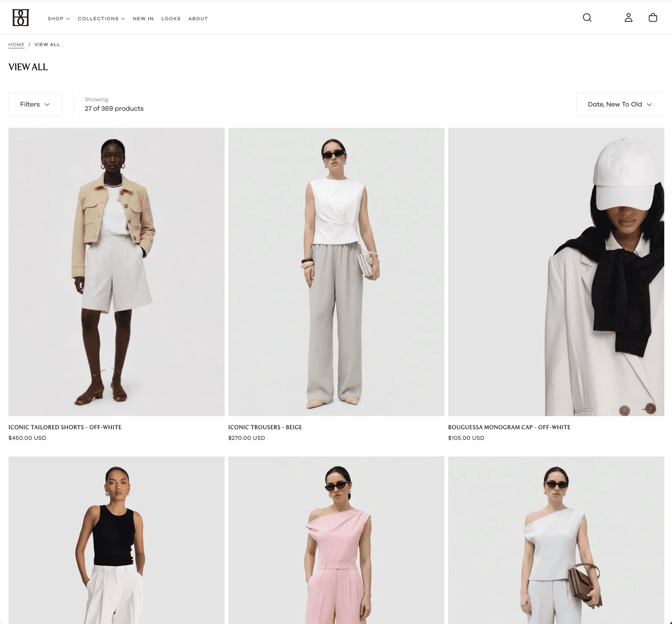Click the $450.00 USD price

pos(27,438)
